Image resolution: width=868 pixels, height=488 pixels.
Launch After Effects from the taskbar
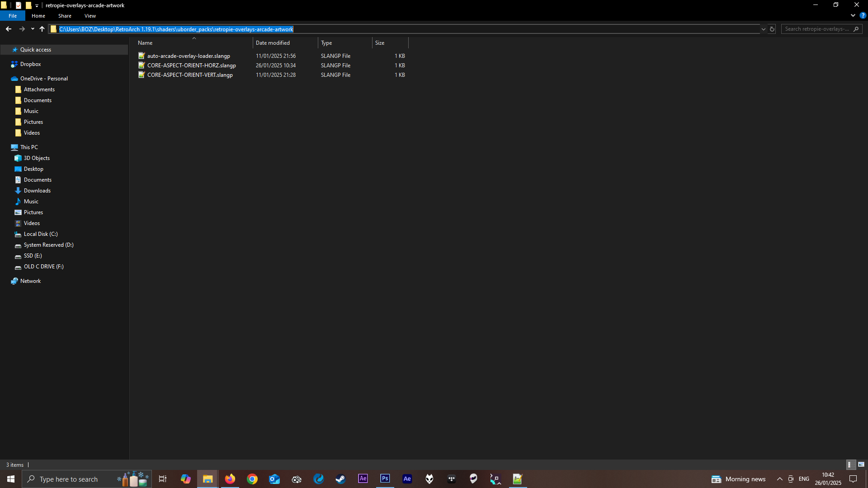click(x=363, y=479)
